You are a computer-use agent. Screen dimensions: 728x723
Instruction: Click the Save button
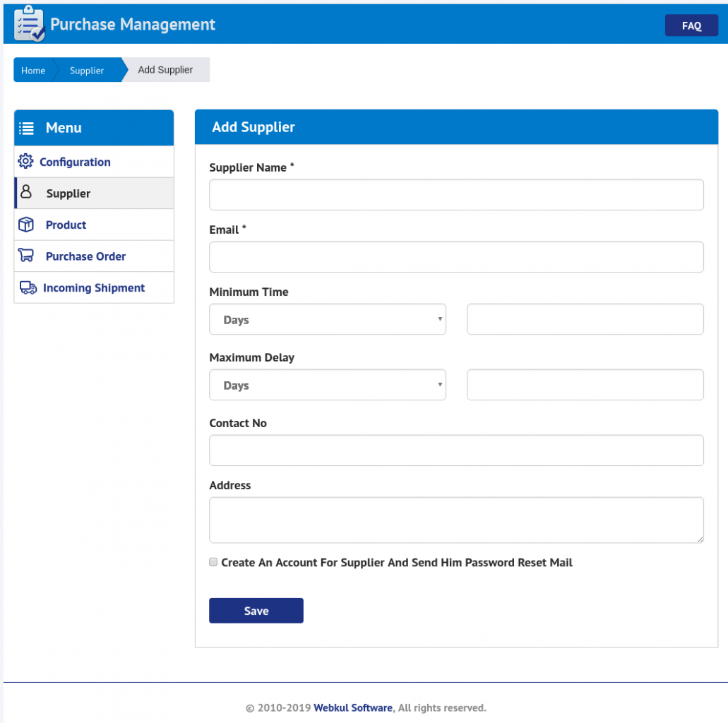(x=256, y=611)
